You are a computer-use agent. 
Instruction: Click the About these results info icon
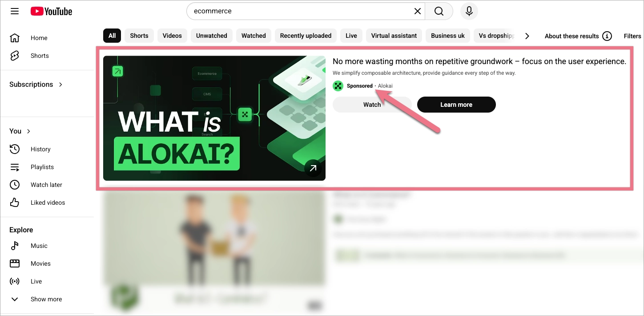pyautogui.click(x=607, y=36)
